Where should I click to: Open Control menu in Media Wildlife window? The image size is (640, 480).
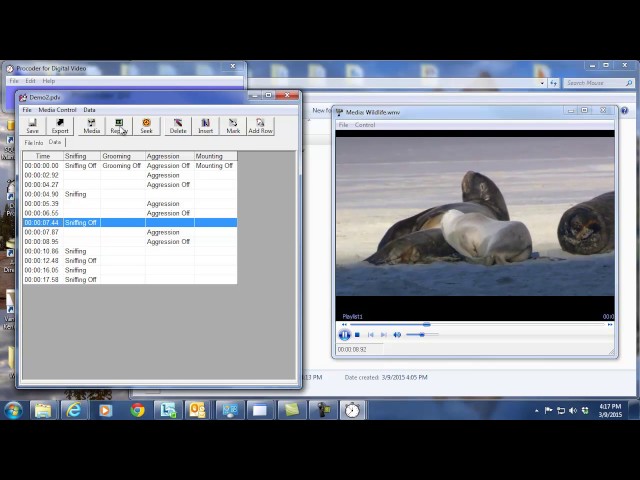click(x=365, y=125)
